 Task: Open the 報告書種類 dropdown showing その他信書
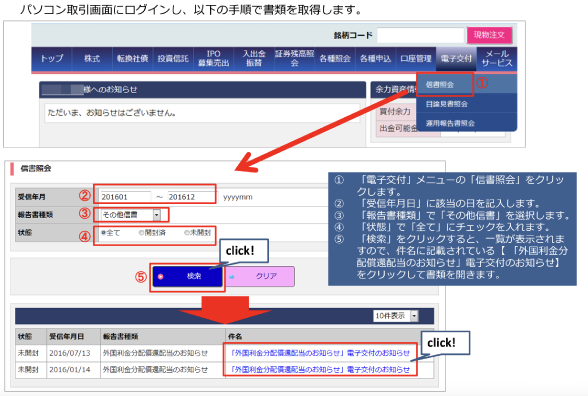point(130,215)
